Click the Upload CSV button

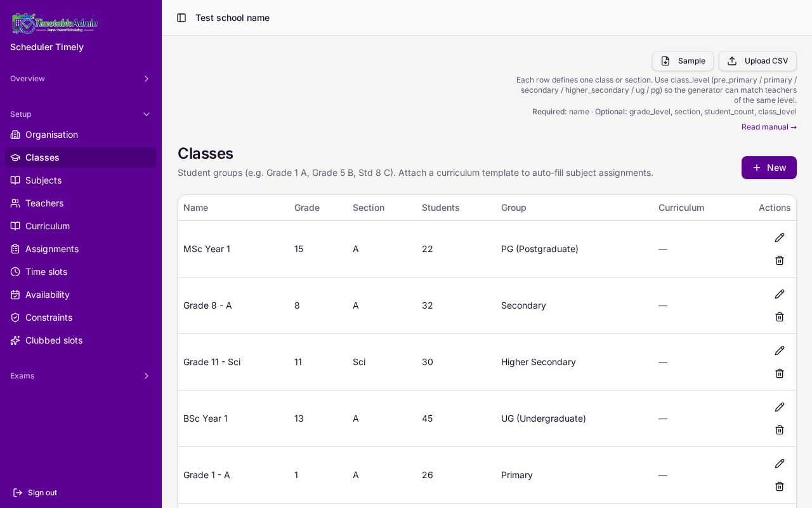[x=757, y=61]
